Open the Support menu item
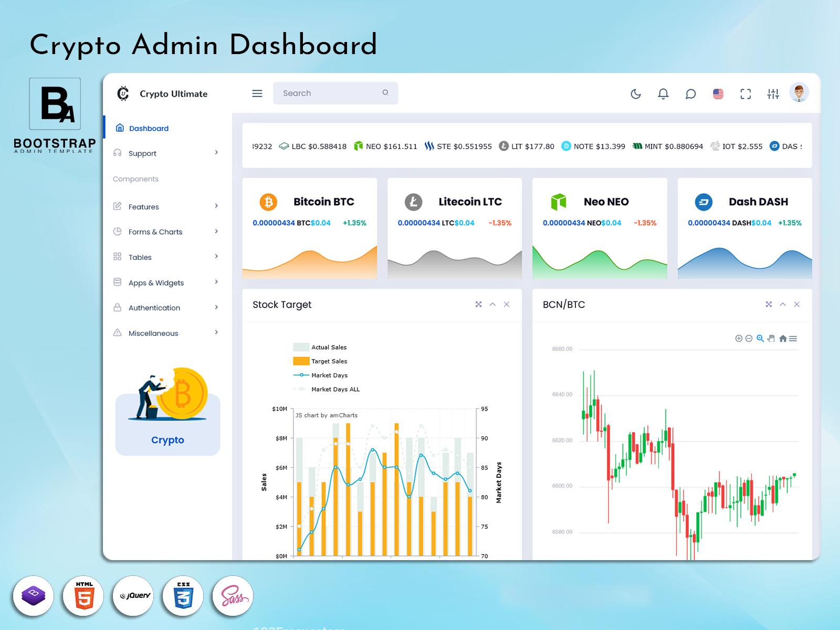The height and width of the screenshot is (630, 840). [168, 153]
